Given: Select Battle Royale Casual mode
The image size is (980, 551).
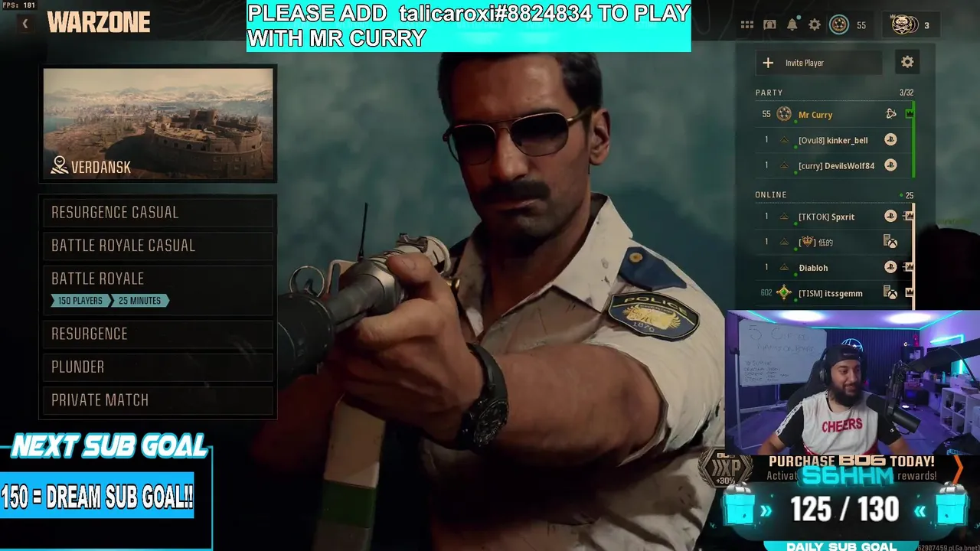Looking at the screenshot, I should pos(158,245).
